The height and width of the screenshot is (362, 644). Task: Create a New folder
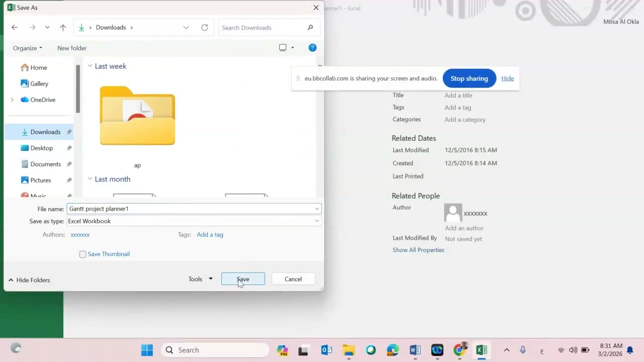pos(72,48)
